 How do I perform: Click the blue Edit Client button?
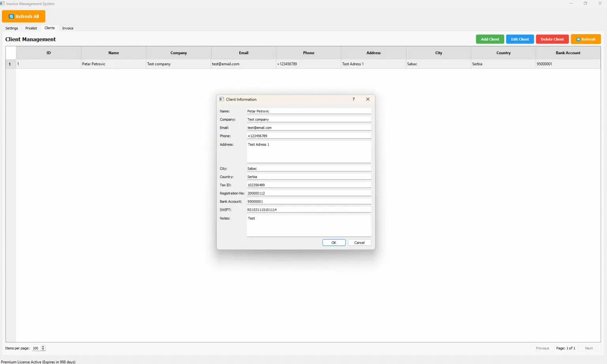520,39
